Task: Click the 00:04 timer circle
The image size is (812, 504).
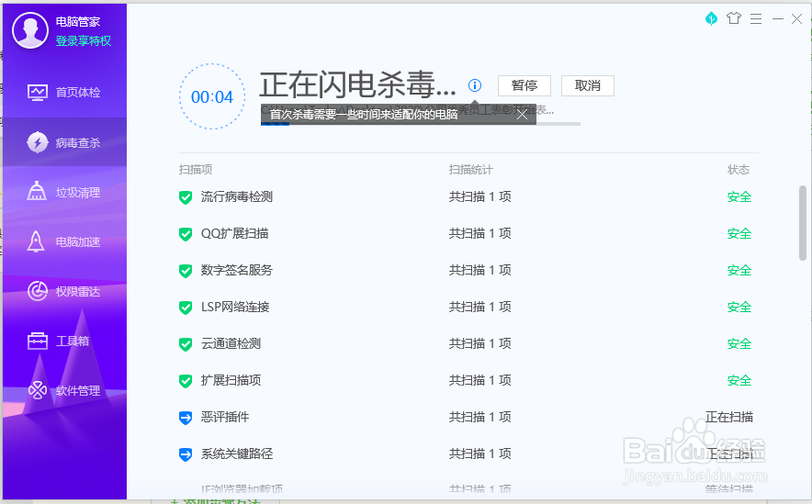Action: (x=212, y=96)
